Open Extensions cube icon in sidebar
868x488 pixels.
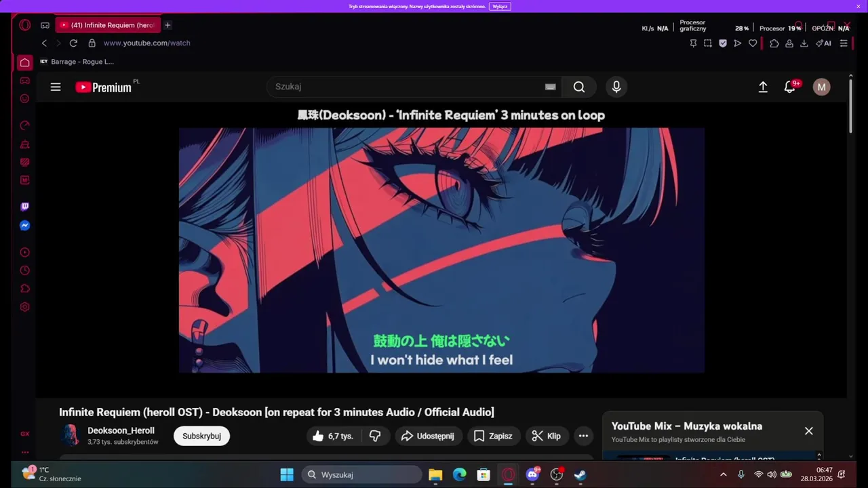[x=25, y=289]
